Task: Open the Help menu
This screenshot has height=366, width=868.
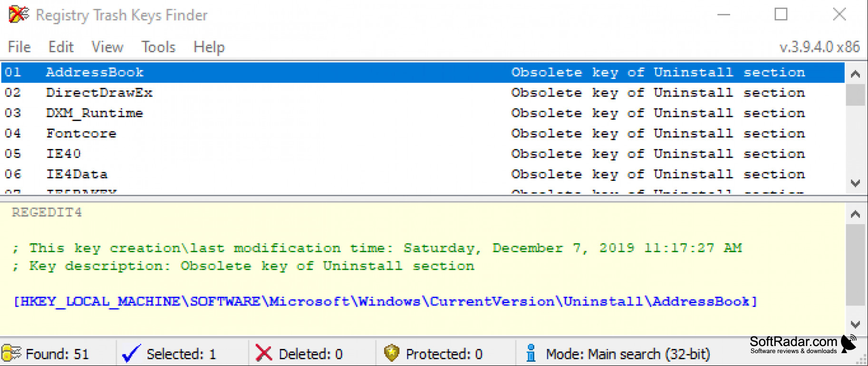Action: 209,47
